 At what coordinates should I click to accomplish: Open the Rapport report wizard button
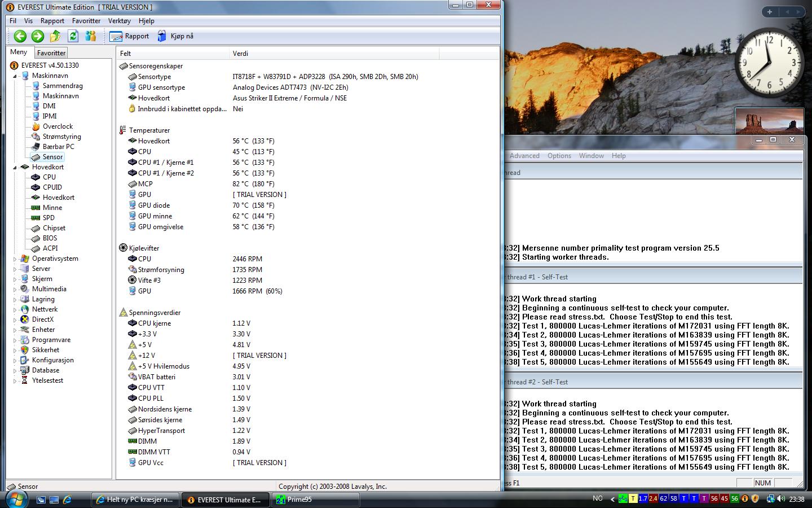point(130,36)
